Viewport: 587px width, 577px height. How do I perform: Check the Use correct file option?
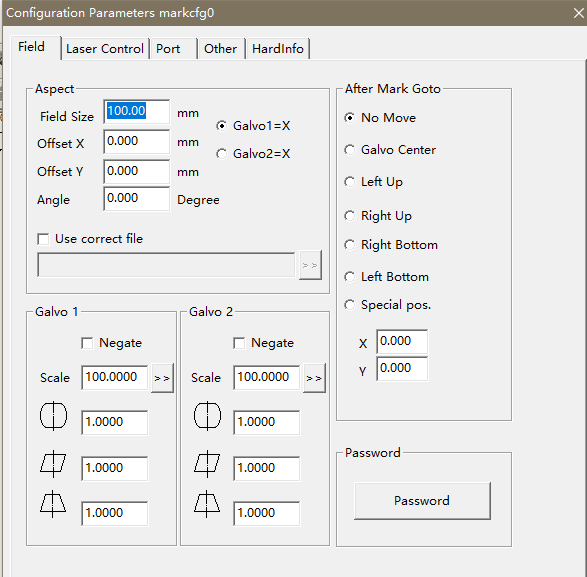tap(43, 239)
